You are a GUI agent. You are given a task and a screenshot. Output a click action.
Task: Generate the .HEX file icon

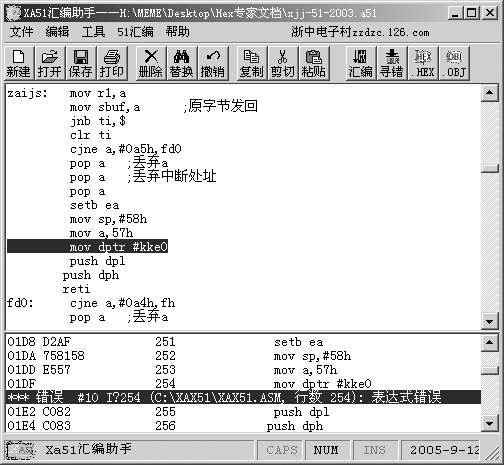(x=423, y=63)
